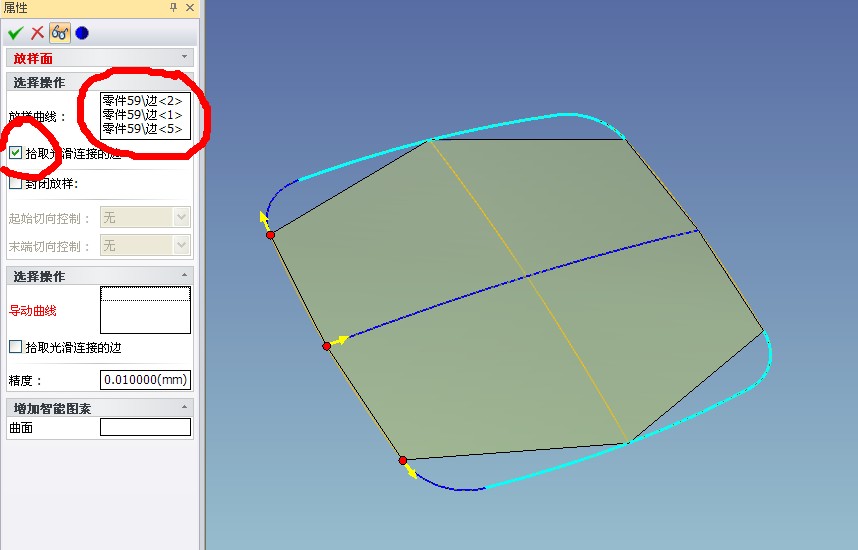The width and height of the screenshot is (858, 550).
Task: Click the blue sphere apply icon
Action: tap(82, 32)
